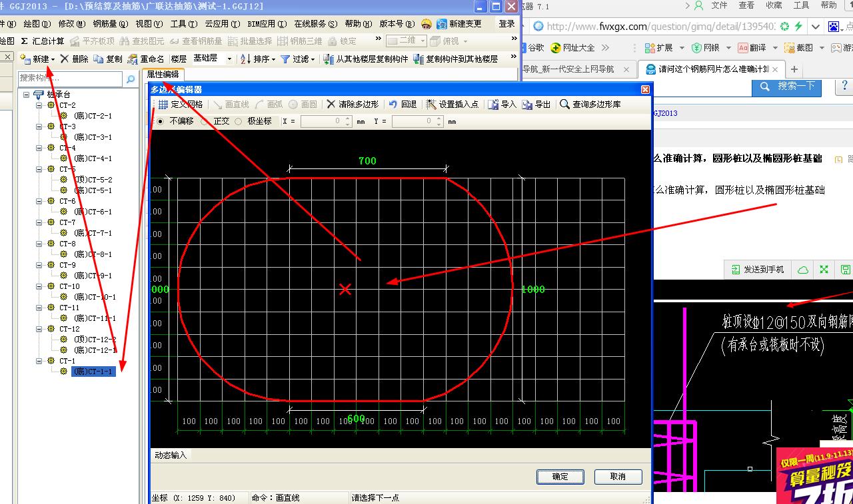
Task: Open the 基础层 floor dropdown
Action: pyautogui.click(x=229, y=59)
